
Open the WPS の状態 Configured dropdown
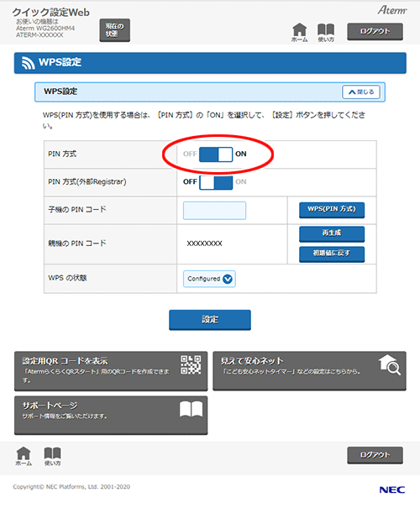point(209,279)
